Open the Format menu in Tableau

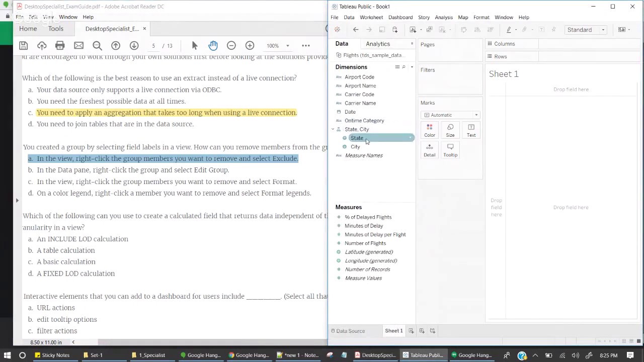pyautogui.click(x=481, y=17)
